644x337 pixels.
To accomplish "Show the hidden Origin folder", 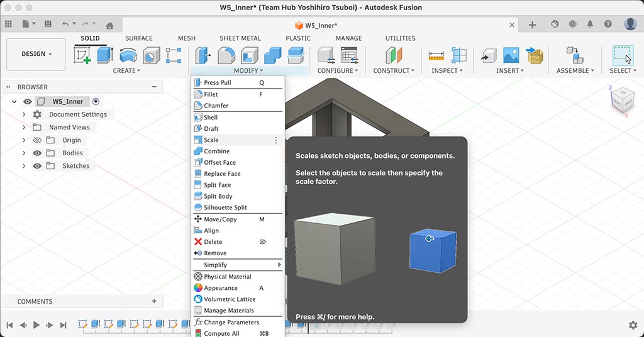I will (37, 140).
